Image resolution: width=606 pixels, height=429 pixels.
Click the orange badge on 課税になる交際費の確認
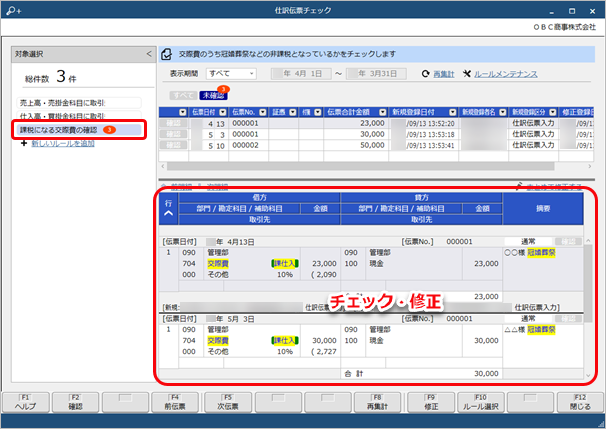click(109, 130)
